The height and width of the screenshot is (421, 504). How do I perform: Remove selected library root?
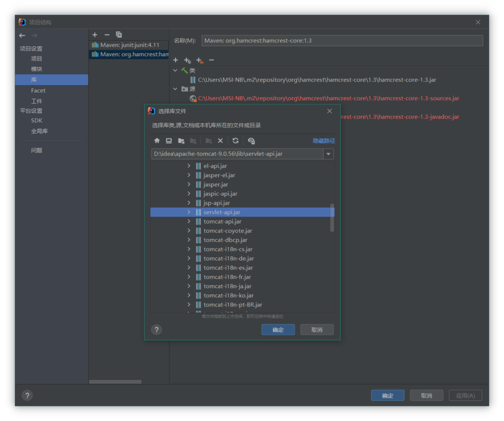coord(212,60)
